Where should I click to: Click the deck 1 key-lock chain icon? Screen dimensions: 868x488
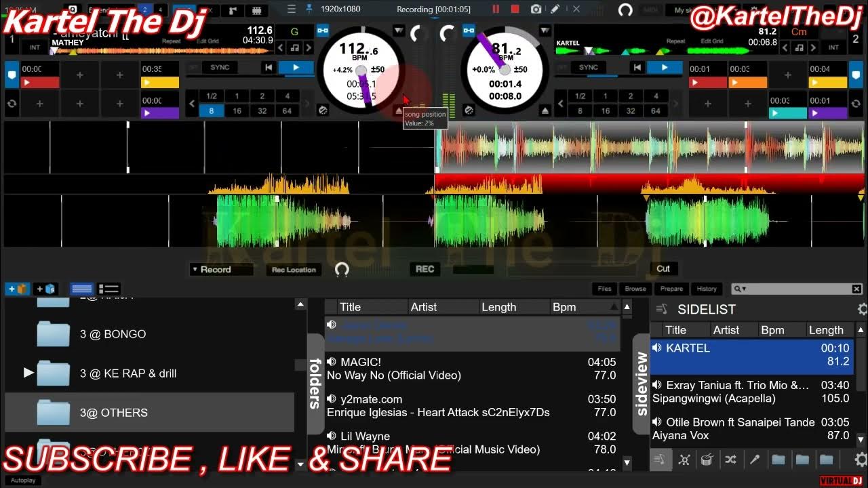(x=322, y=30)
